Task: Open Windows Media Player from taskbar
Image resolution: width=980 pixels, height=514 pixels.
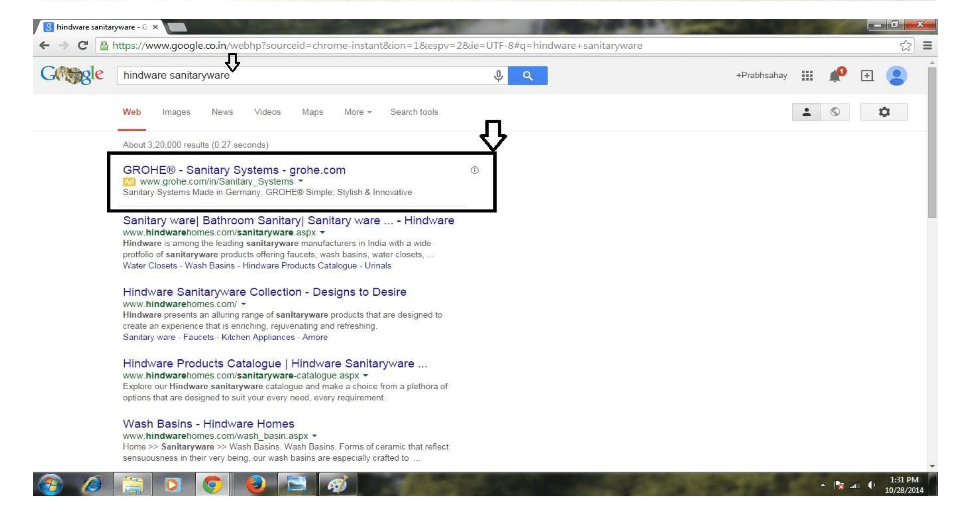Action: [x=173, y=484]
